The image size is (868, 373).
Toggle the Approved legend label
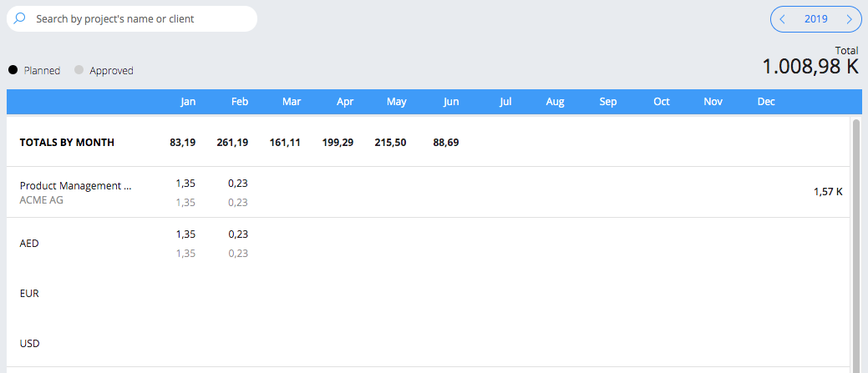pyautogui.click(x=111, y=71)
